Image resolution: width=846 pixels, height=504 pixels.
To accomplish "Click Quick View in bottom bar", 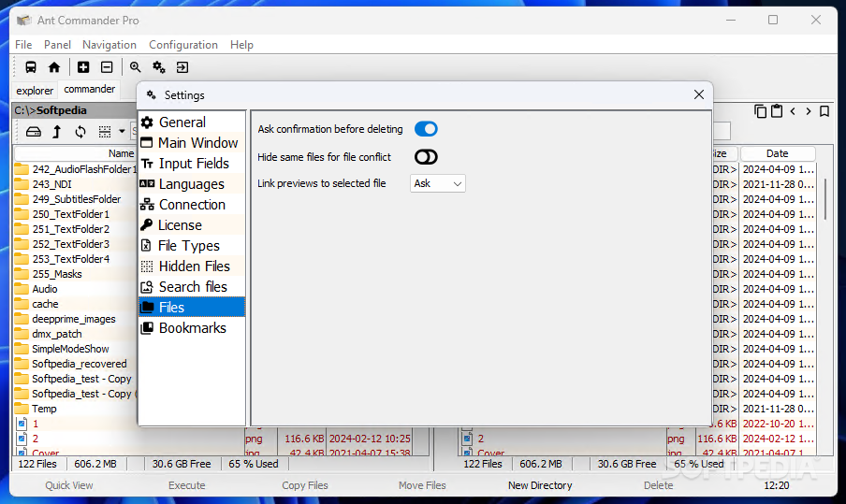I will (x=69, y=485).
